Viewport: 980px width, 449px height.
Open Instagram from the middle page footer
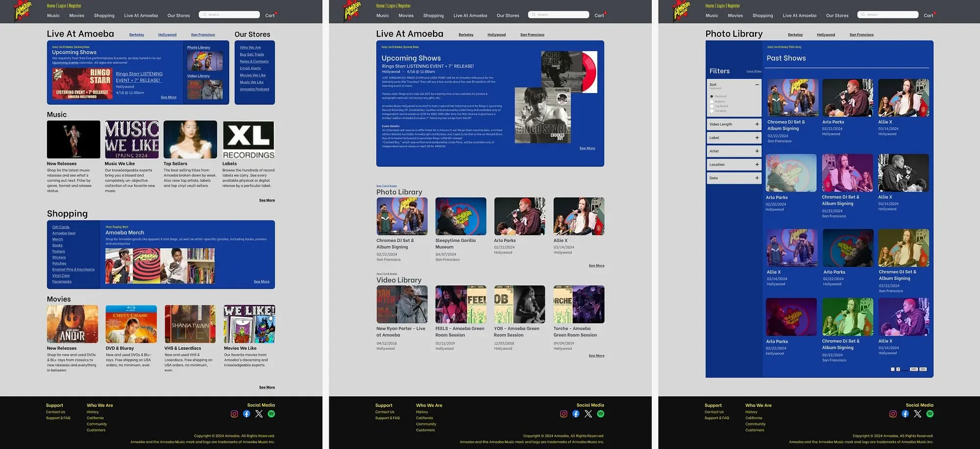[563, 414]
